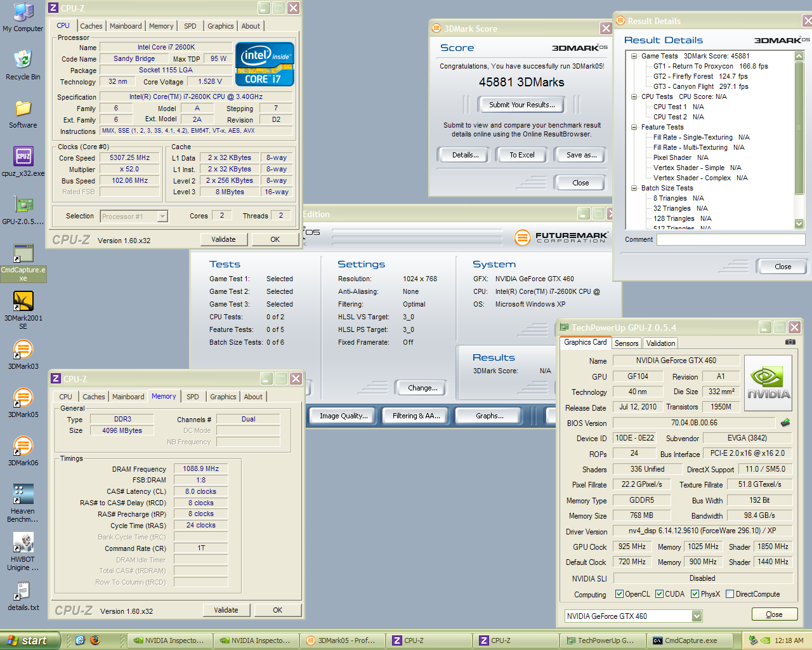Open the Validation tab in GPU-Z
This screenshot has width=812, height=650.
661,343
